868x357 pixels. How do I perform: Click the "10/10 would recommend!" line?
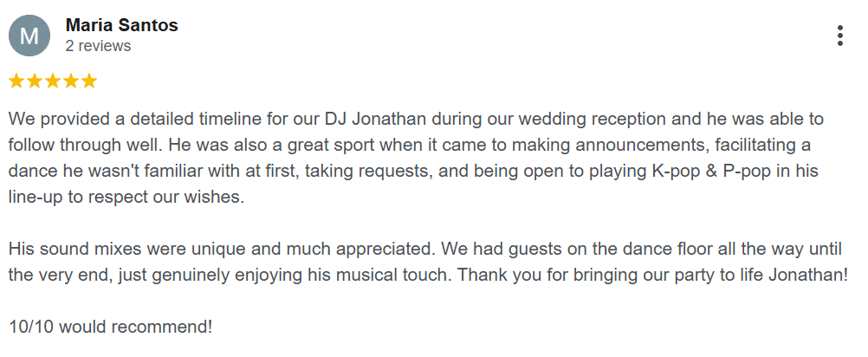pos(111,327)
